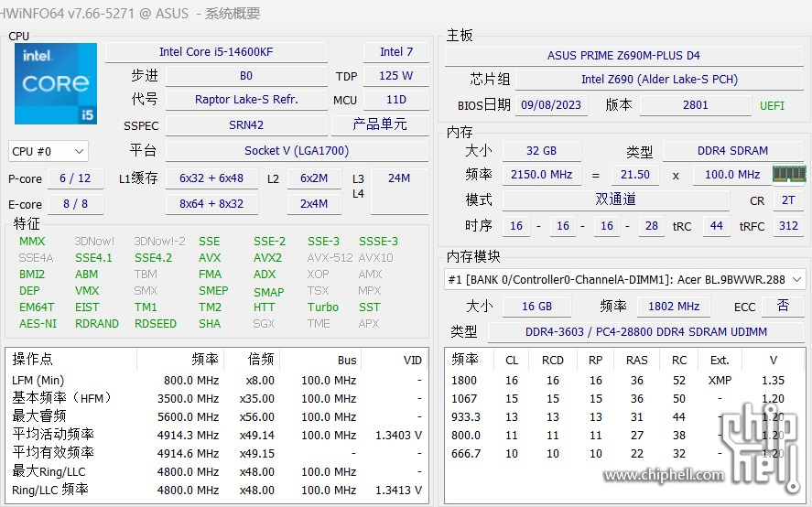
Task: Click the 双通道 memory mode field
Action: coord(616,200)
